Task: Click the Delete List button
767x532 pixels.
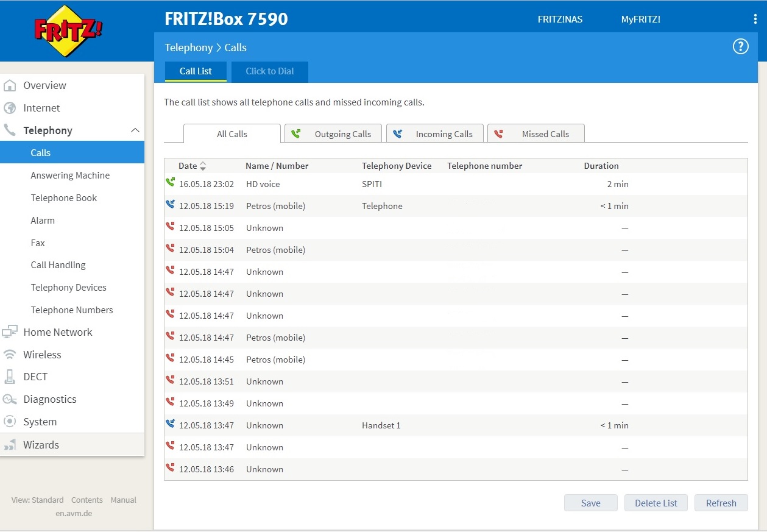Action: point(656,503)
